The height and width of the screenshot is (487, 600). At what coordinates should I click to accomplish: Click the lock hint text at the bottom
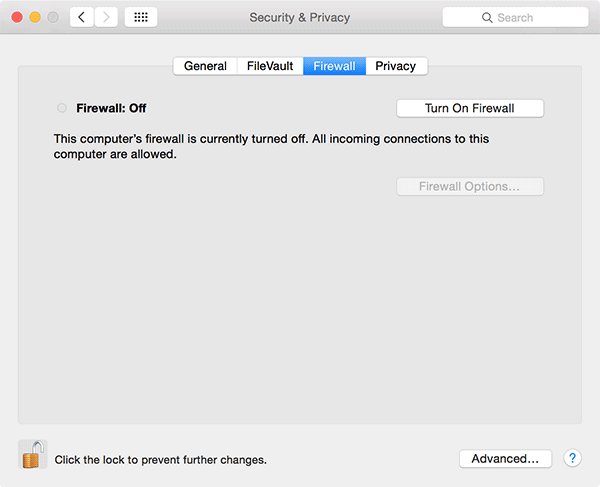point(160,460)
